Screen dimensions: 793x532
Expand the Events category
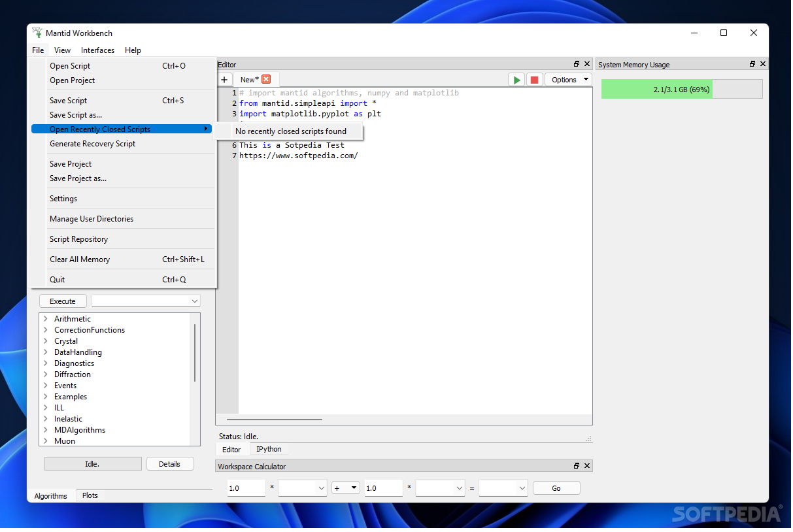(x=45, y=386)
